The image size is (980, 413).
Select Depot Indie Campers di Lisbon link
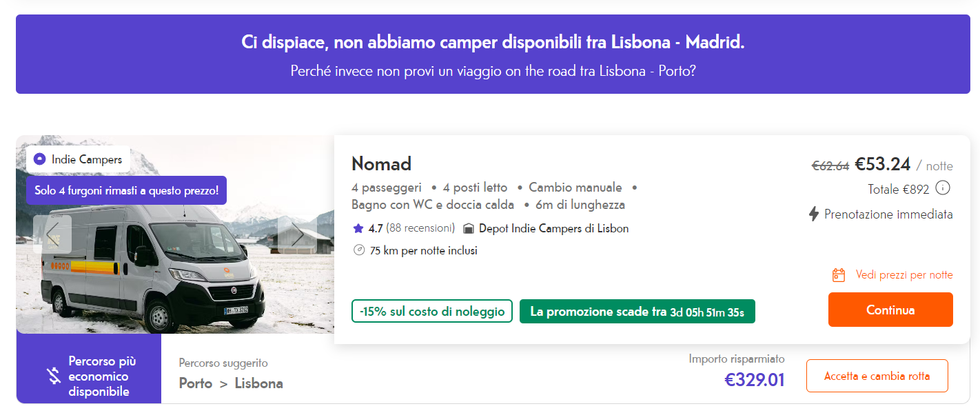[553, 228]
